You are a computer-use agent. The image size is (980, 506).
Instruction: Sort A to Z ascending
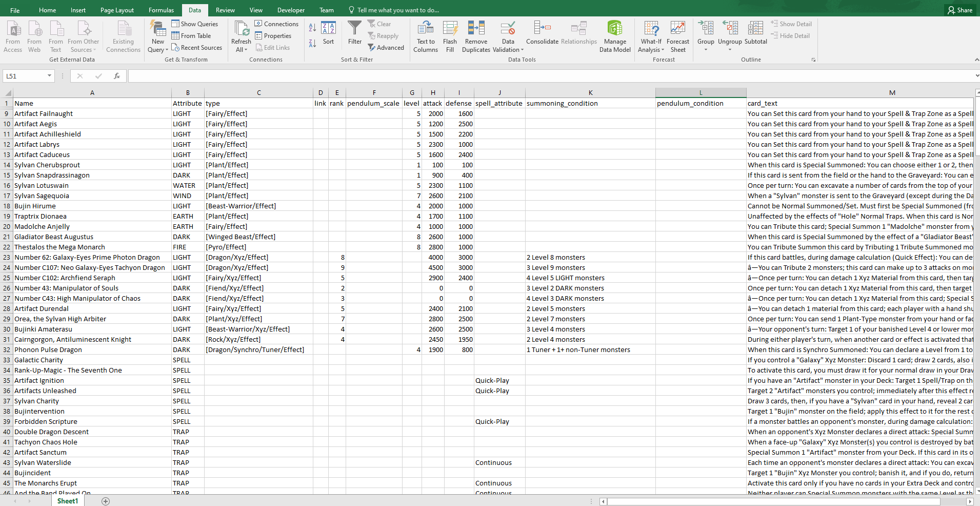click(312, 27)
